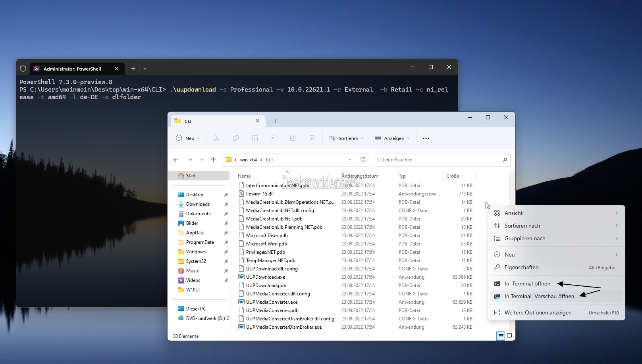Click the Cut scissors icon in Explorer toolbar
This screenshot has width=642, height=364.
[216, 138]
